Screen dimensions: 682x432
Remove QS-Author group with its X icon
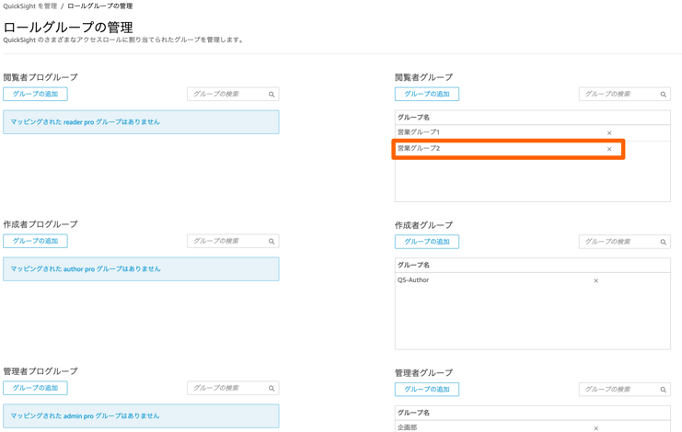point(596,281)
